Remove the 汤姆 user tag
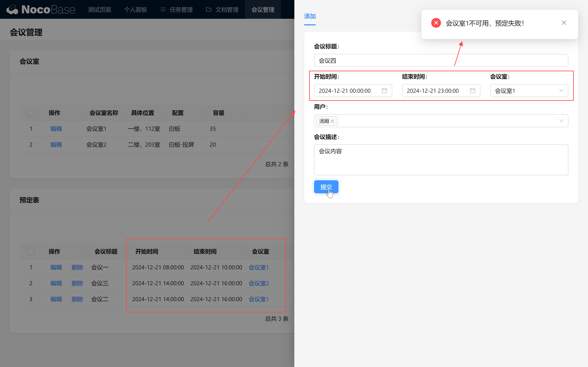588x367 pixels. [332, 121]
